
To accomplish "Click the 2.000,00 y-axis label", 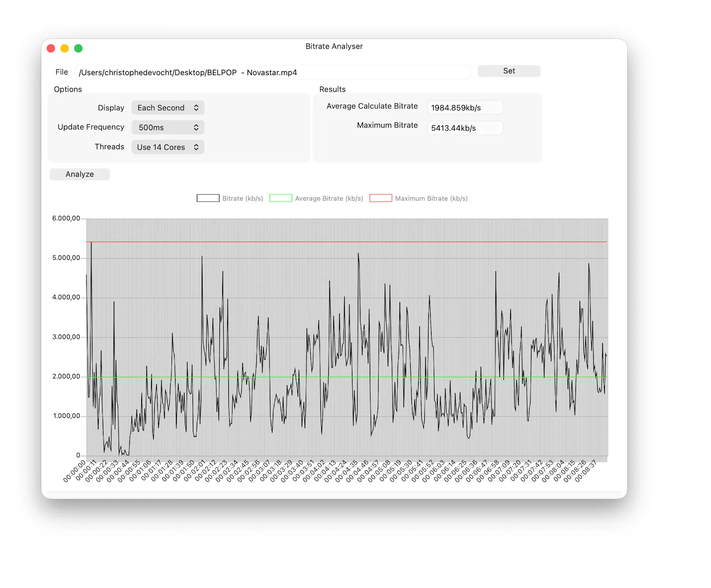I will pos(66,376).
